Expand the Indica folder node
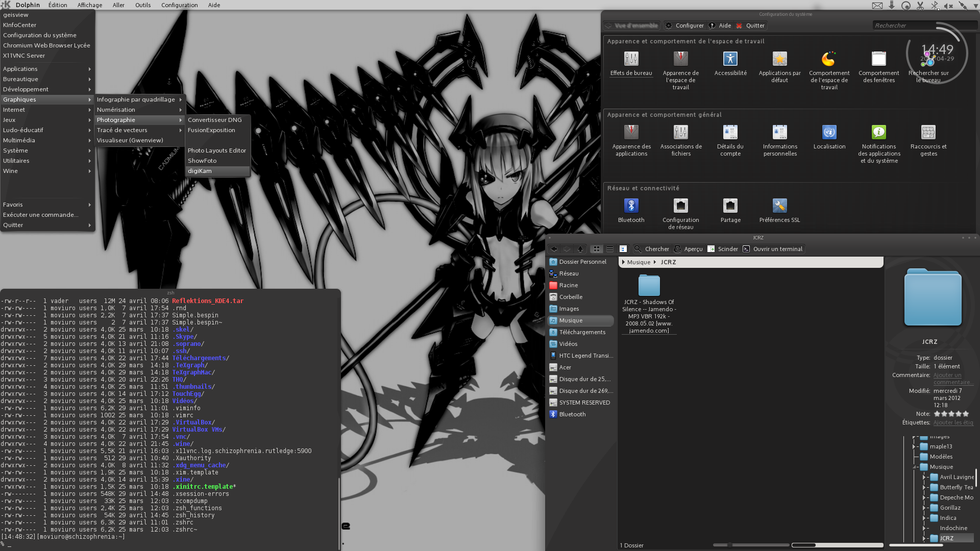The image size is (980, 551). (924, 518)
